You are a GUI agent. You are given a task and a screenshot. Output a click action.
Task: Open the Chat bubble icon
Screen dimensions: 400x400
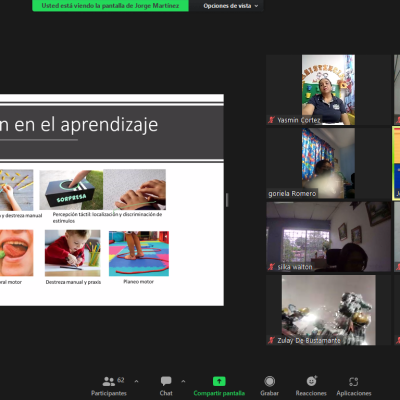pos(166,381)
